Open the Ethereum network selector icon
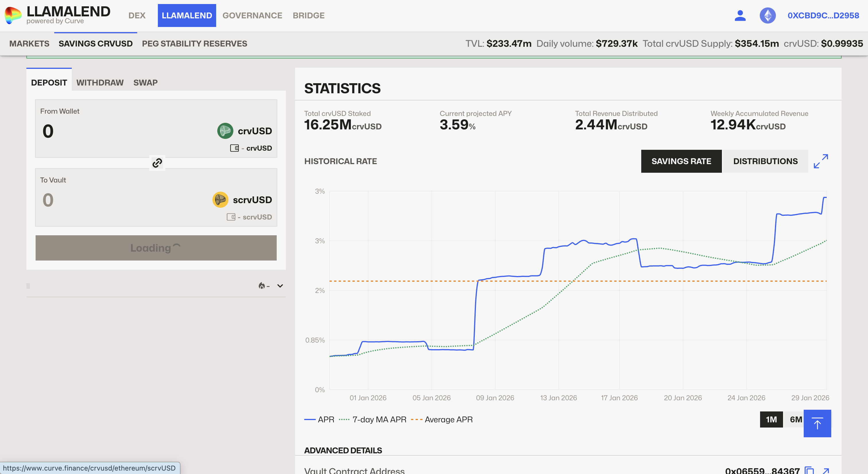The height and width of the screenshot is (474, 868). [x=768, y=15]
